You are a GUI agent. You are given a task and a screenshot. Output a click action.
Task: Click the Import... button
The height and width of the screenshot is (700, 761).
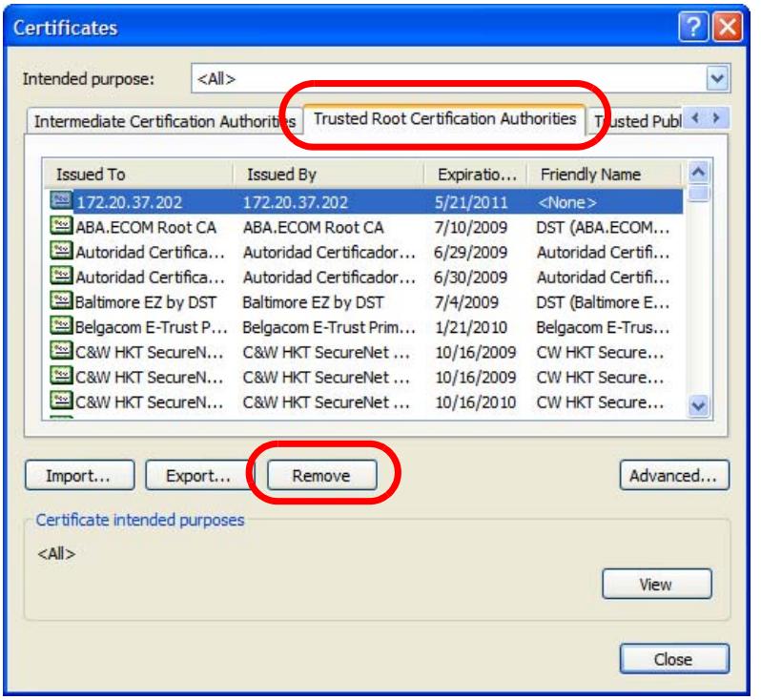79,475
